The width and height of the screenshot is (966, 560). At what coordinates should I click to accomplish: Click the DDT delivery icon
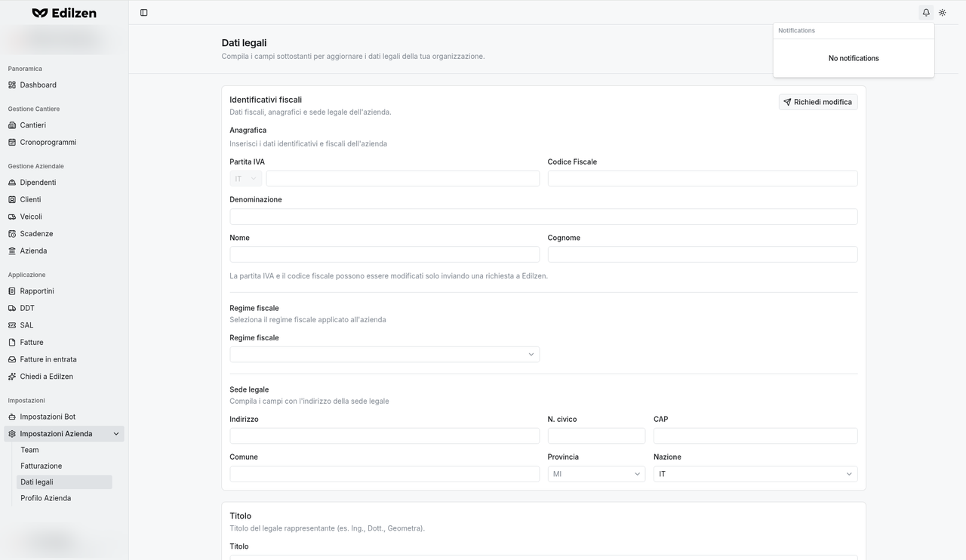[12, 309]
